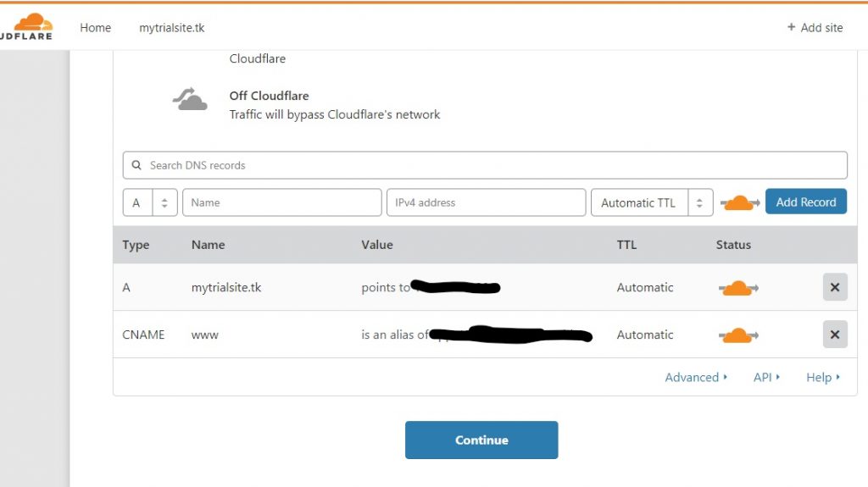Expand the Advanced link

pos(696,377)
